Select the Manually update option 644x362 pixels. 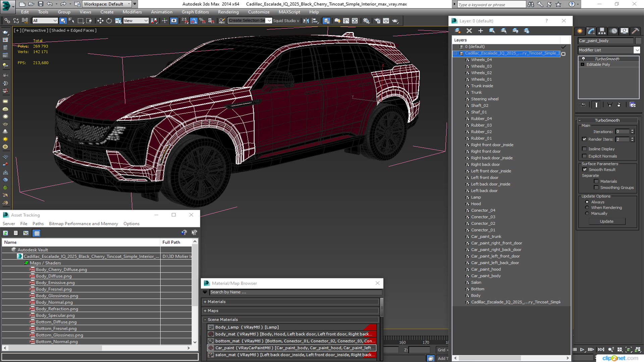tap(587, 214)
